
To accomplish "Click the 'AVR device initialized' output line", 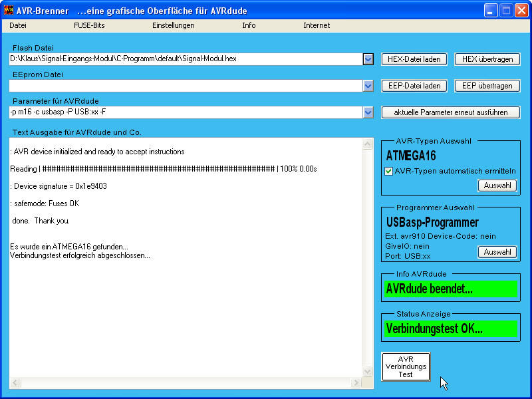I will pyautogui.click(x=97, y=152).
